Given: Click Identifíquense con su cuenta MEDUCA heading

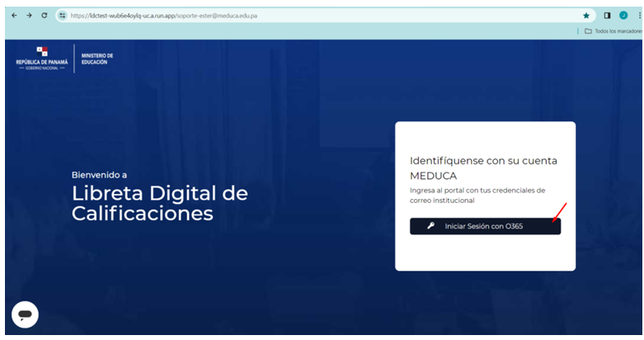Looking at the screenshot, I should (483, 168).
